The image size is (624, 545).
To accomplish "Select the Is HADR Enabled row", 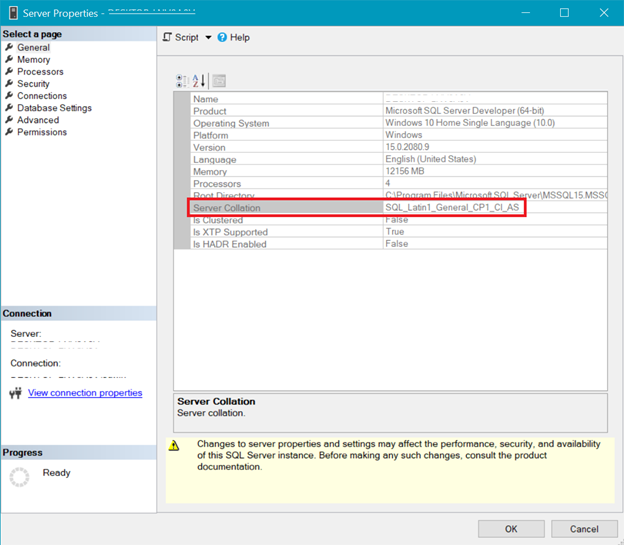I will point(399,244).
